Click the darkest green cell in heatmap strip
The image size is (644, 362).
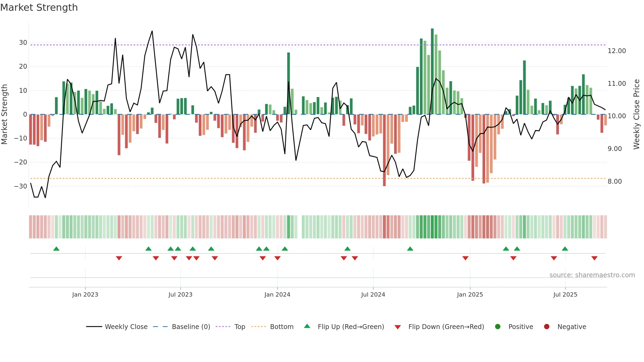[x=432, y=227]
